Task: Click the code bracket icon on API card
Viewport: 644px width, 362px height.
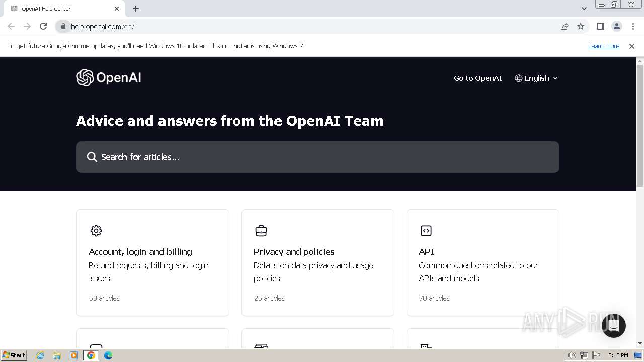Action: click(426, 231)
